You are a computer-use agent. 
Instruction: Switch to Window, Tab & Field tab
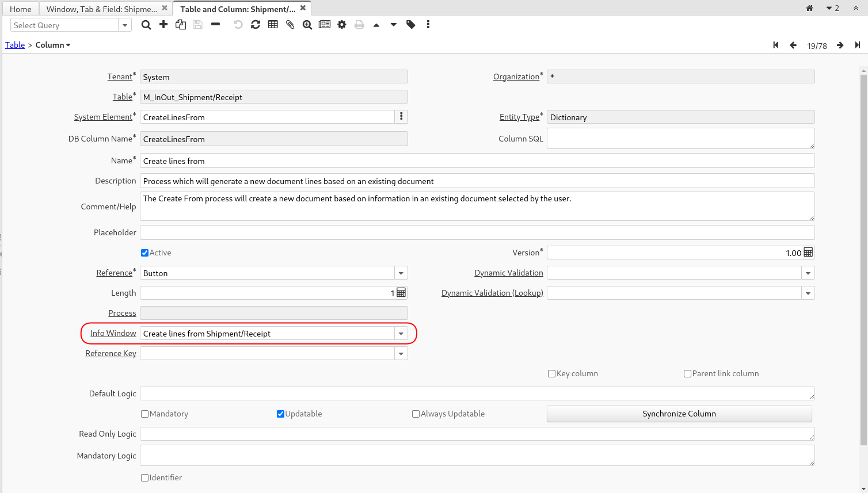(x=101, y=9)
